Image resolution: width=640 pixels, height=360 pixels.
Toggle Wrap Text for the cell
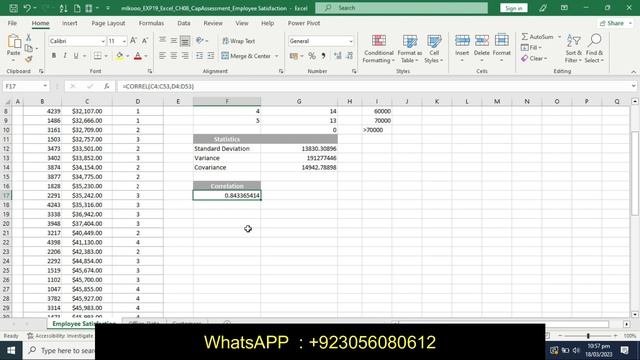point(239,41)
